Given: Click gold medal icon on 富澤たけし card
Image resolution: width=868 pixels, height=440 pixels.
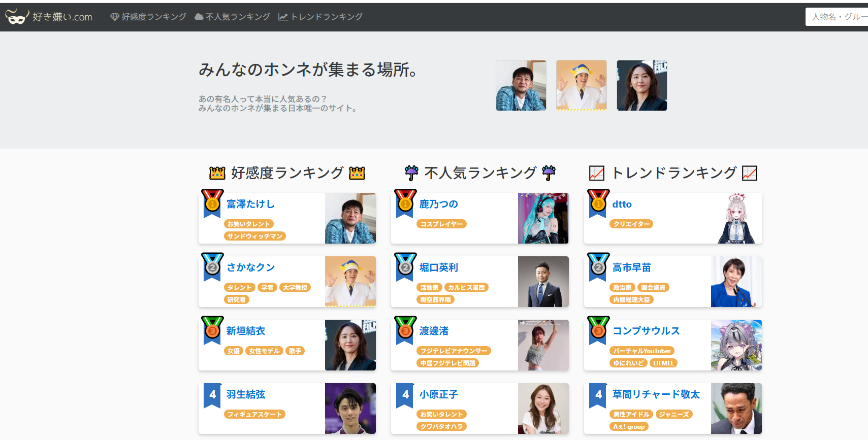Looking at the screenshot, I should pos(212,203).
